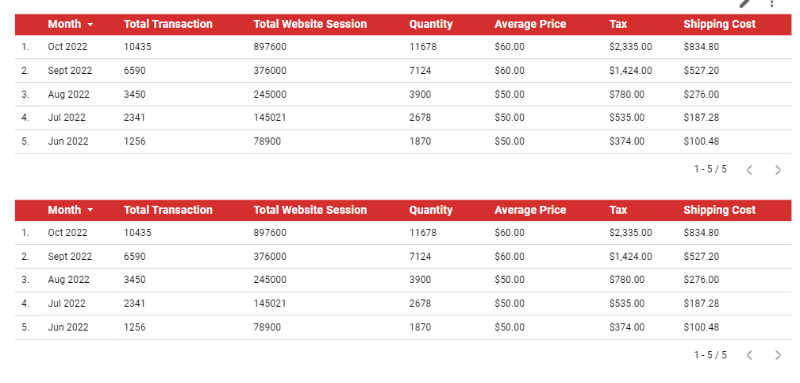Select Aug 2022 cell in bottom table
This screenshot has height=383, width=800.
(68, 279)
